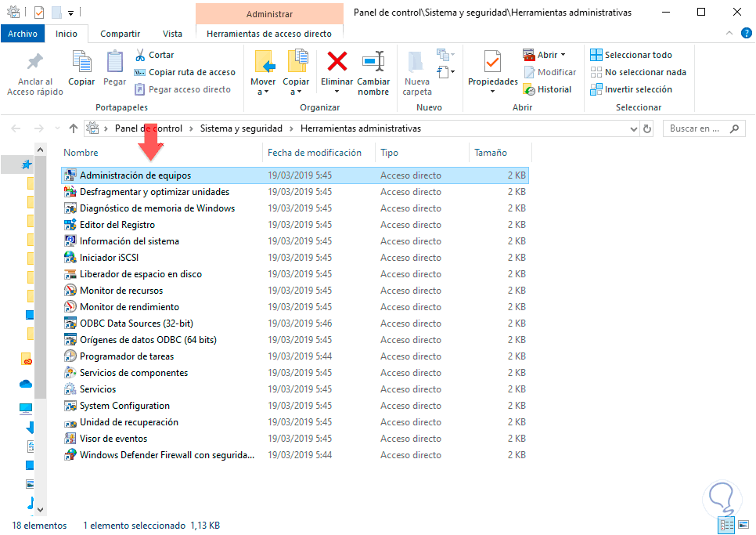This screenshot has width=756, height=535.
Task: Select Monitor de rendimiento icon
Action: pyautogui.click(x=70, y=307)
